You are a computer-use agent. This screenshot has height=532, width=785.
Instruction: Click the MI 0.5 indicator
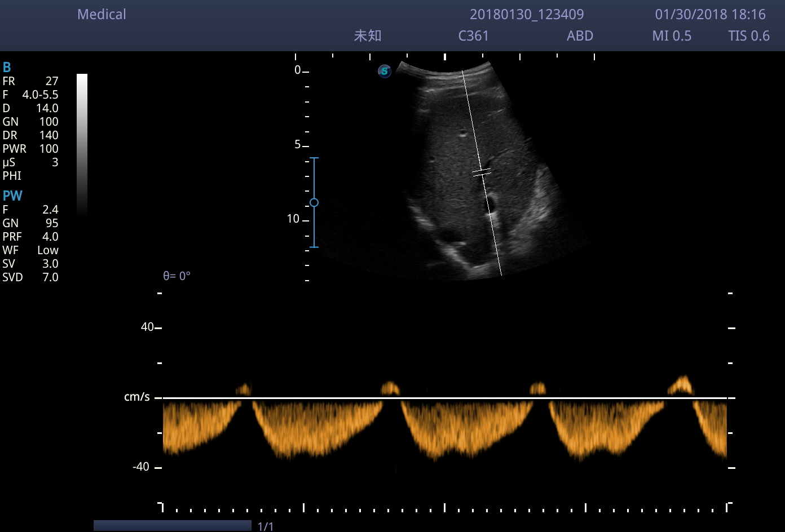tap(672, 36)
